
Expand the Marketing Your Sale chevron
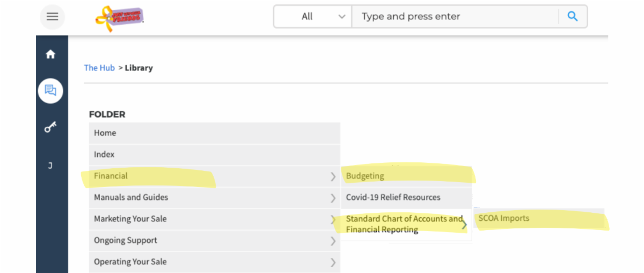(x=333, y=219)
